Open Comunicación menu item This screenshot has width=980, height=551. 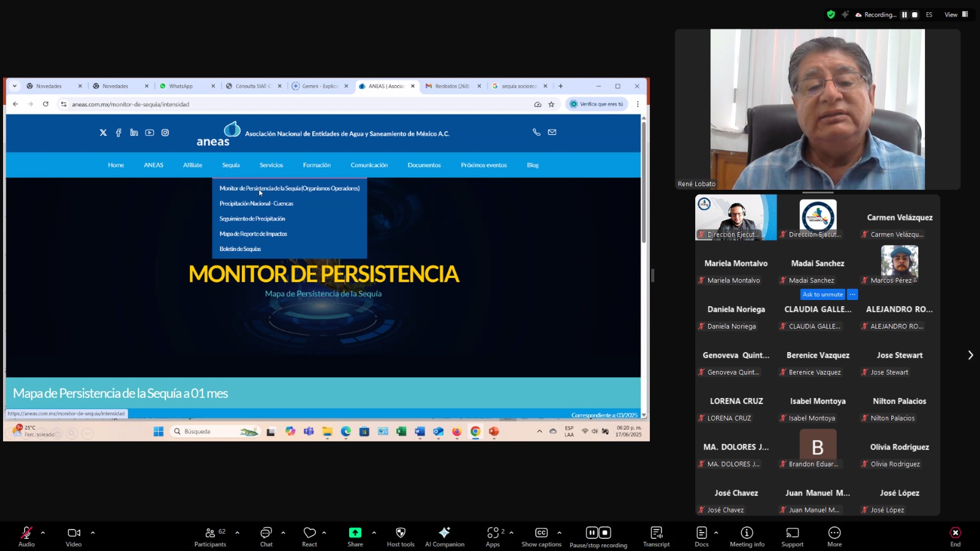click(x=369, y=165)
